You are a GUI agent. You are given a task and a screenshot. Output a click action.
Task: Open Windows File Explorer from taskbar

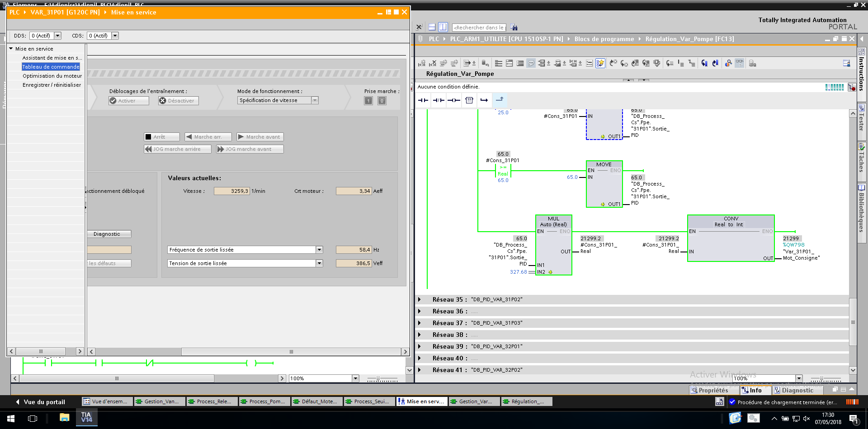point(64,418)
